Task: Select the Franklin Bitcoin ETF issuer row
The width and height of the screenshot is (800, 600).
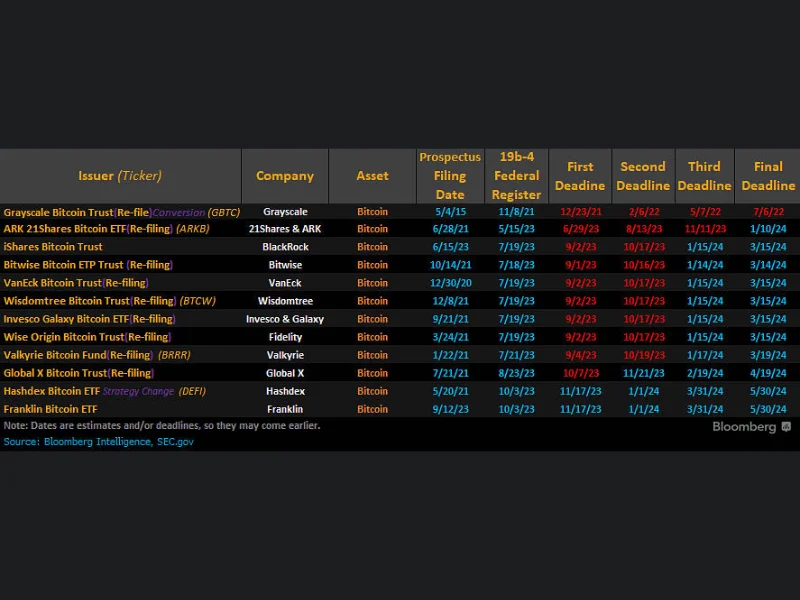Action: point(50,409)
